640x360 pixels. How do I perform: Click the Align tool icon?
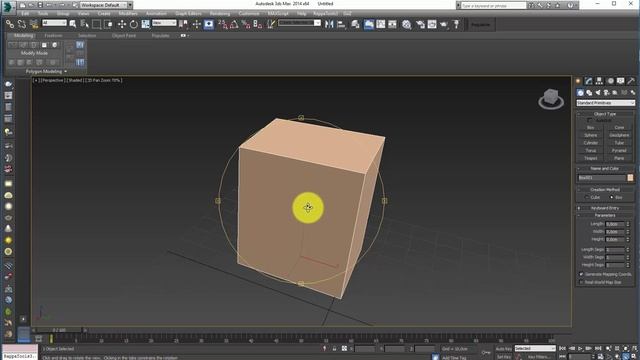tap(341, 24)
